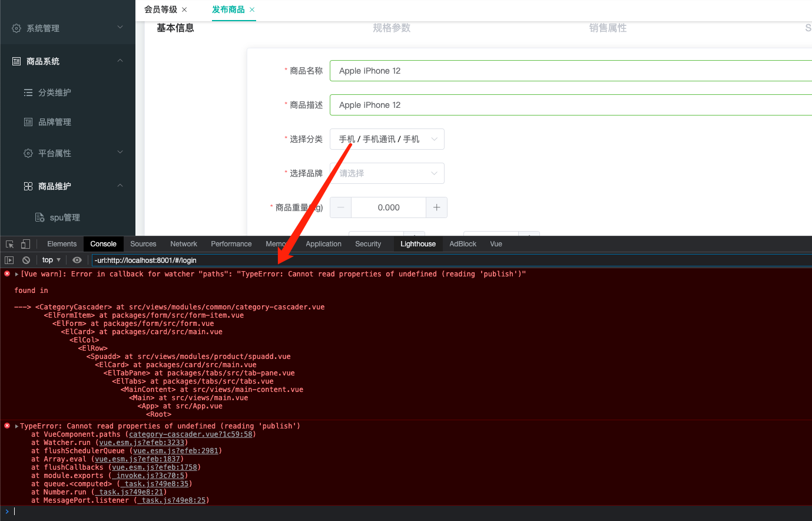Click the 商品维护 grid icon
This screenshot has height=521, width=812.
28,186
